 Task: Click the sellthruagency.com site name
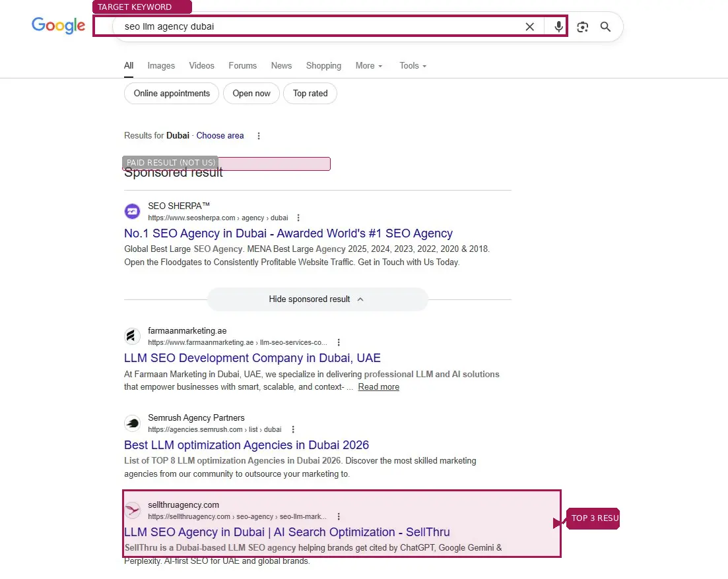pos(183,504)
